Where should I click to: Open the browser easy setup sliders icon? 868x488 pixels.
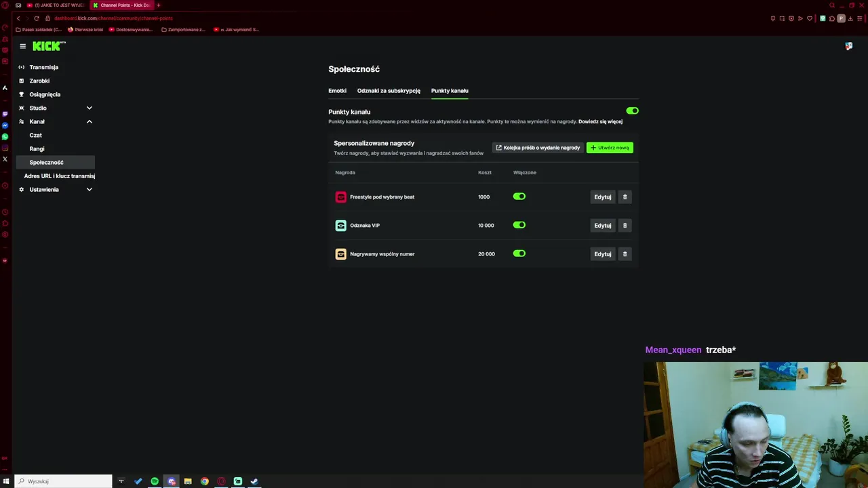pos(860,18)
